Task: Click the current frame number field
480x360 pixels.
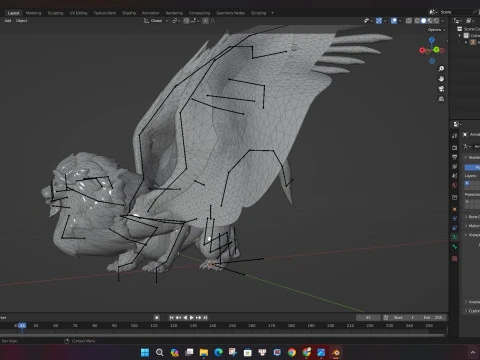Action: click(x=368, y=318)
